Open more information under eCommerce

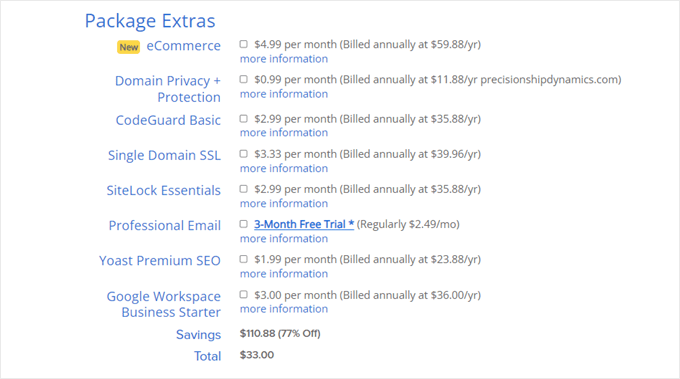click(284, 59)
